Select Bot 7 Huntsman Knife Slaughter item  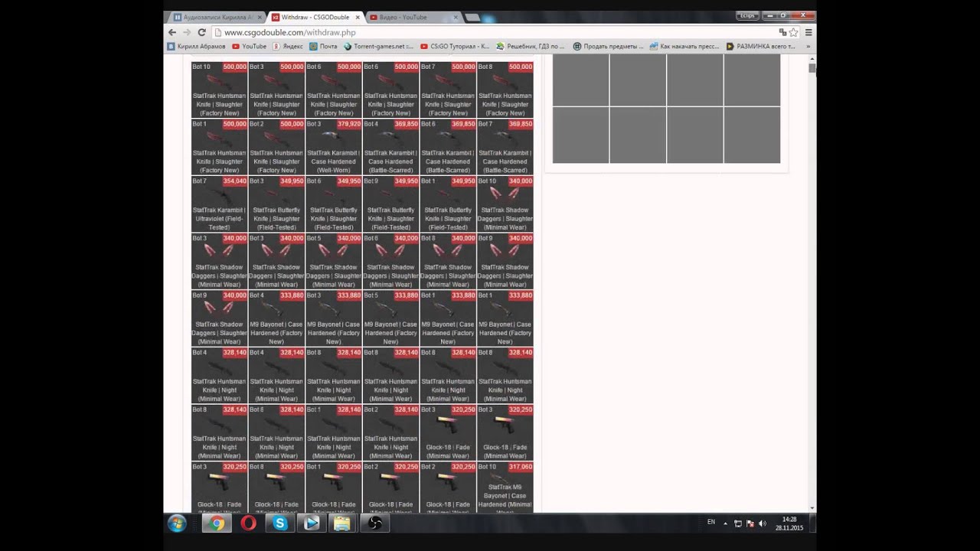coord(448,90)
